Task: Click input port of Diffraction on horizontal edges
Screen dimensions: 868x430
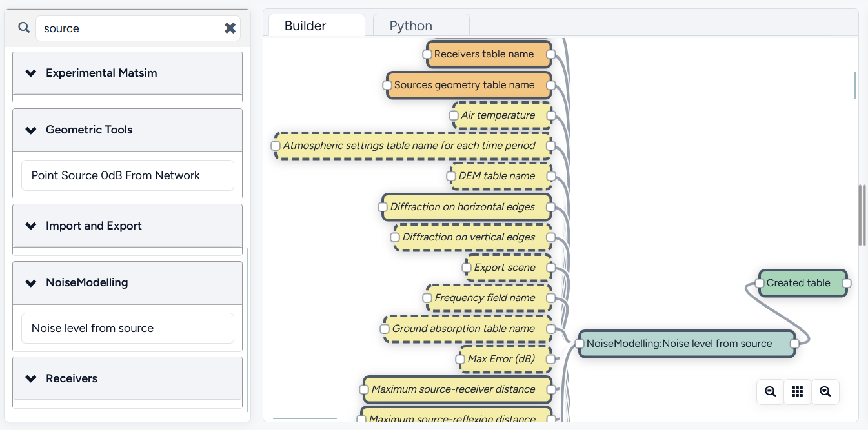Action: tap(383, 208)
